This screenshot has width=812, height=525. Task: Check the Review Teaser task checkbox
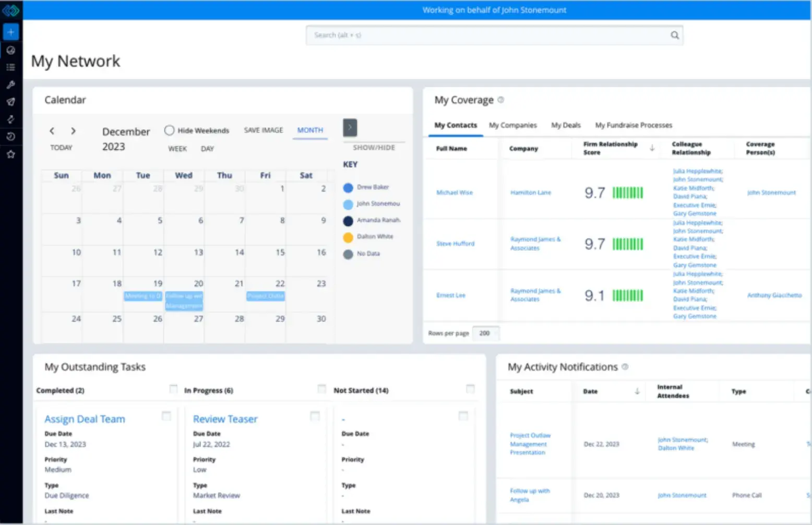point(315,416)
